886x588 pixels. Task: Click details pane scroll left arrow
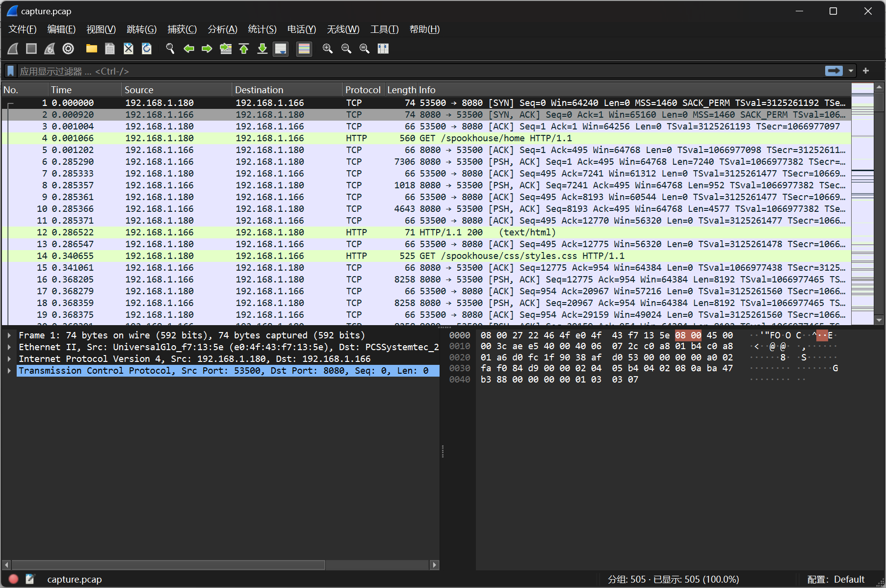click(x=6, y=565)
